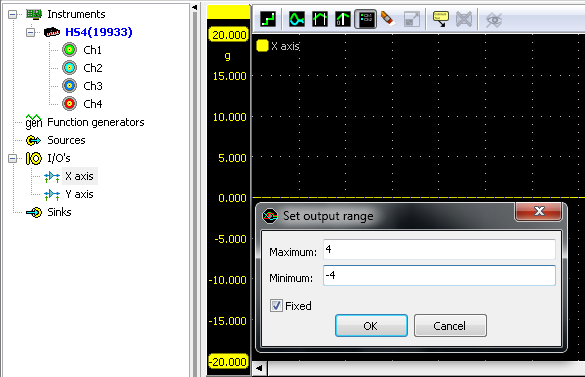
Task: Close the Set output range dialog
Action: [x=538, y=211]
